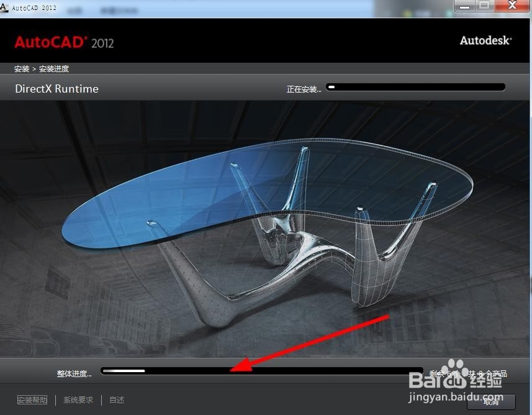Click the glass table splash image

coord(264,229)
